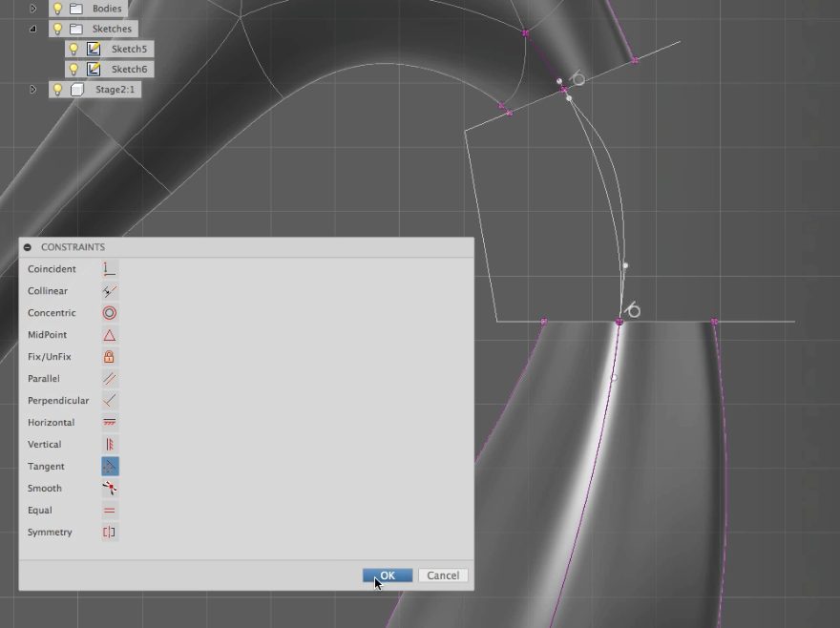Dismiss the dialog with Cancel
The width and height of the screenshot is (840, 628).
click(442, 575)
